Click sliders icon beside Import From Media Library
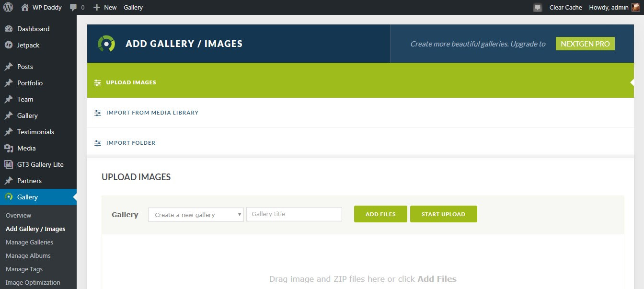The height and width of the screenshot is (289, 644). click(98, 113)
